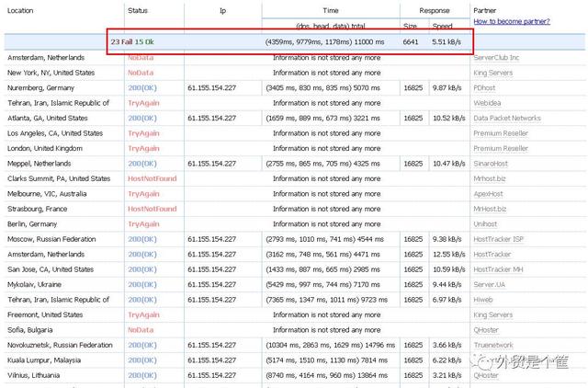588x388 pixels.
Task: Click the Truenetwork partner link
Action: click(493, 346)
